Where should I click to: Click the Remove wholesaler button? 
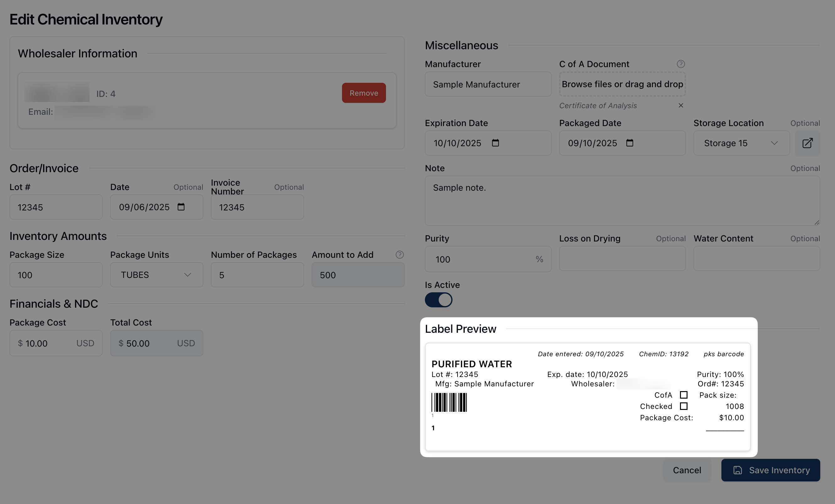click(x=364, y=93)
